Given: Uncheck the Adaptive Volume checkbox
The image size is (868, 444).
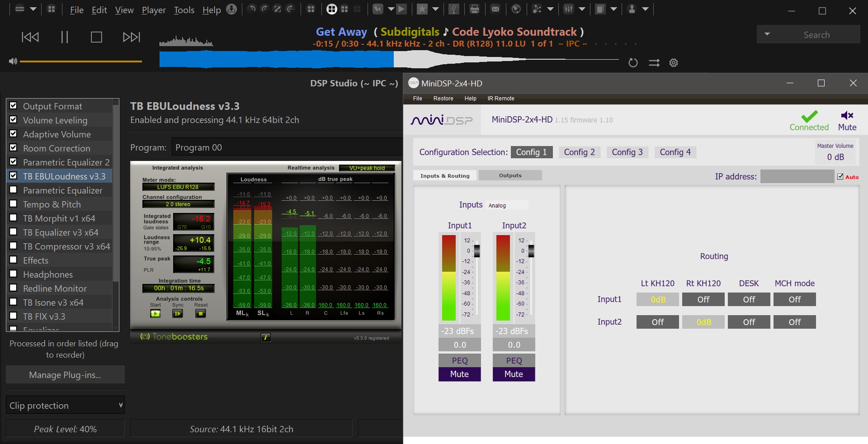Looking at the screenshot, I should [14, 133].
